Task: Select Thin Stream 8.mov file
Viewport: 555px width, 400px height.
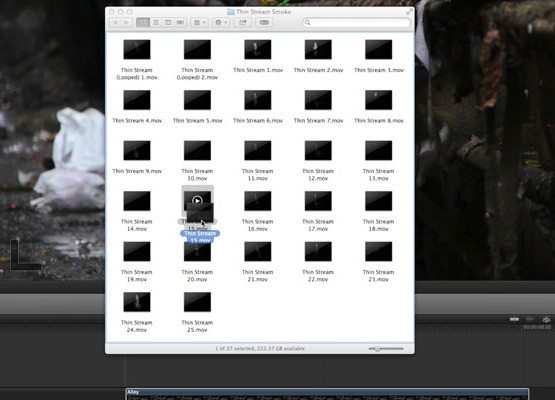Action: click(x=378, y=106)
